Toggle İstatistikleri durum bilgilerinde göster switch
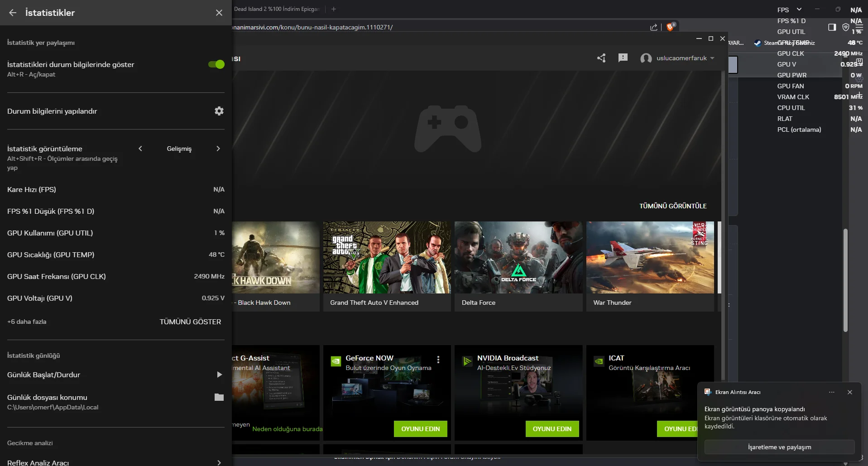The image size is (868, 466). 216,64
